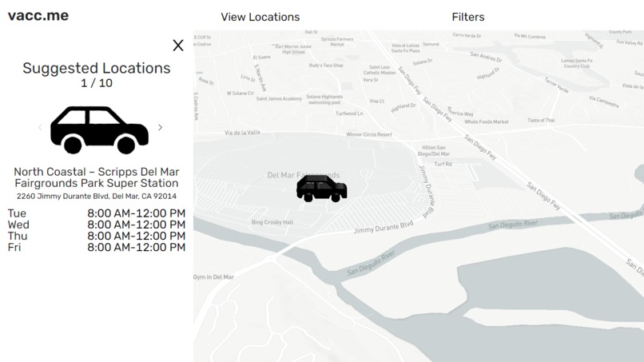Image resolution: width=644 pixels, height=362 pixels.
Task: Select the car marker on the map
Action: [321, 188]
